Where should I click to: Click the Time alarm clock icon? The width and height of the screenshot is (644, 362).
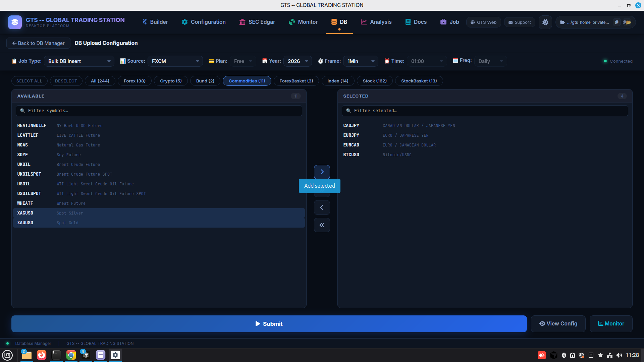coord(387,61)
